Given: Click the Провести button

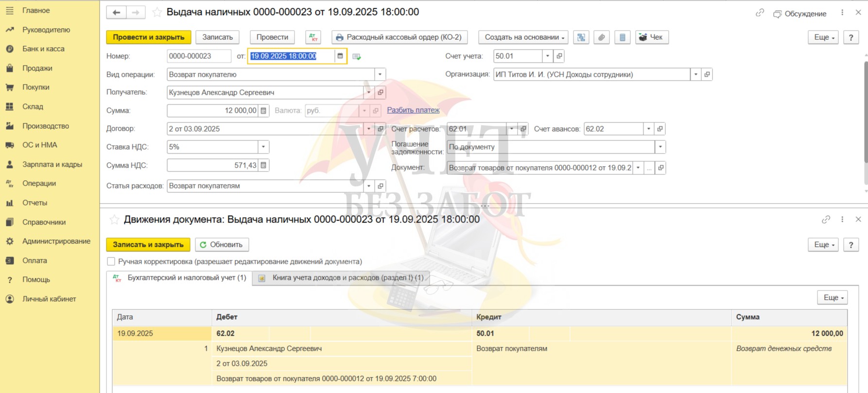Looking at the screenshot, I should point(272,37).
